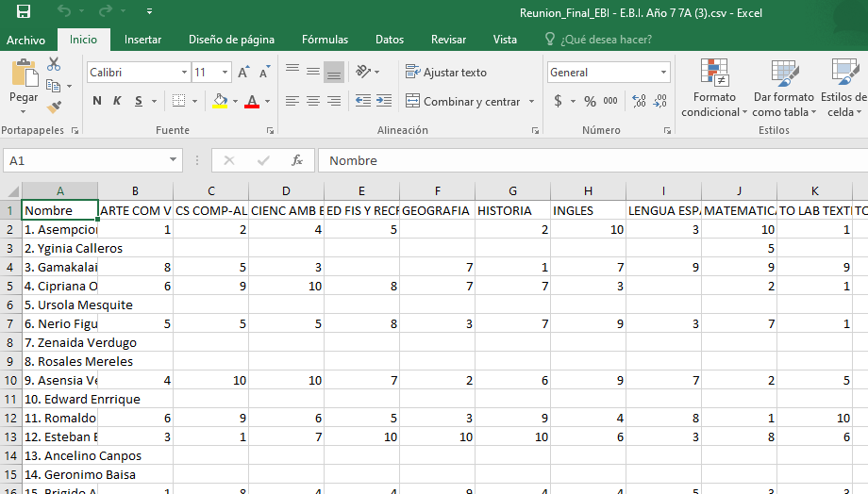
Task: Switch to the Fórmulas tab
Action: (325, 40)
